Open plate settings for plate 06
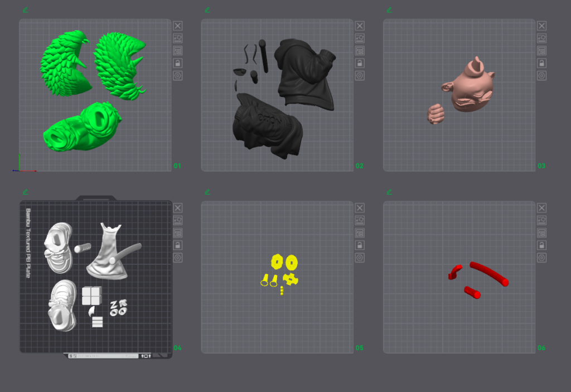The image size is (571, 392). click(x=541, y=258)
